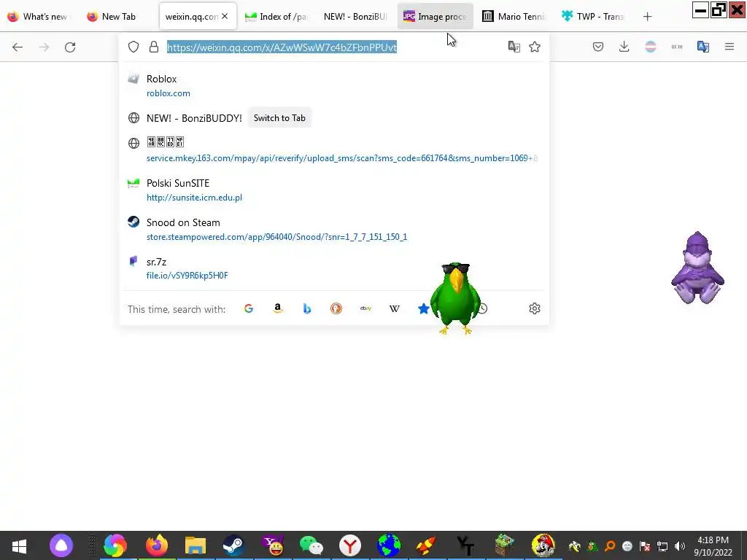Open the black YT taskbar app
The height and width of the screenshot is (560, 747).
[465, 545]
